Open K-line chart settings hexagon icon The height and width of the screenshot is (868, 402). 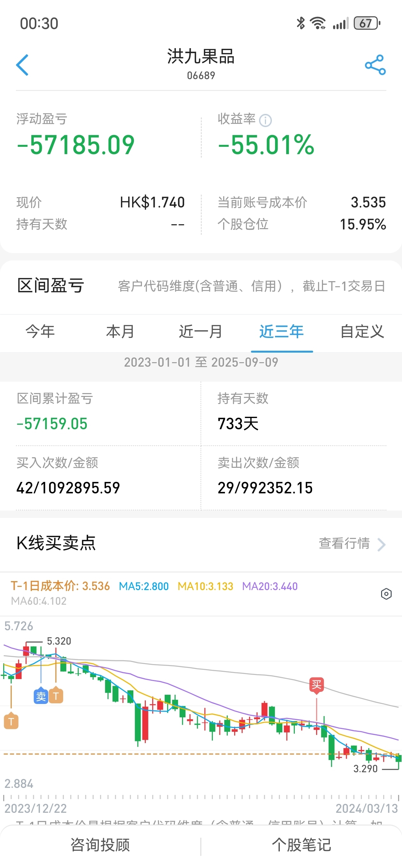click(x=386, y=594)
